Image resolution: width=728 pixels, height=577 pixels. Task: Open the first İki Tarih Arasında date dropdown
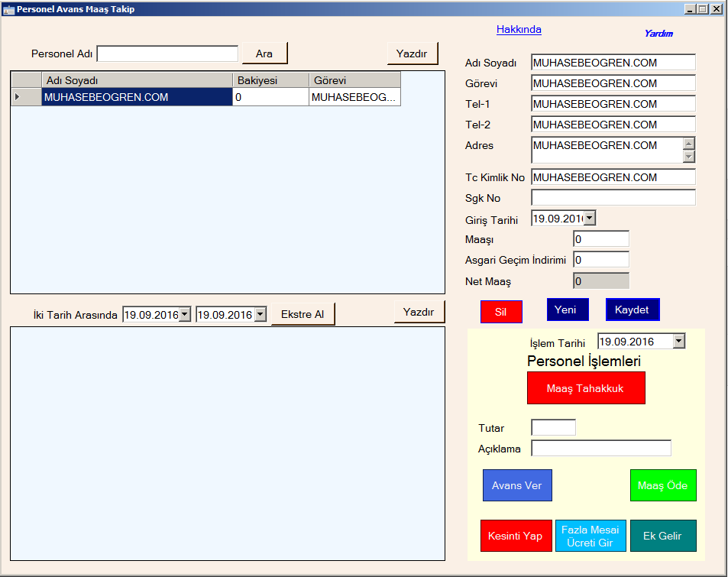(x=185, y=314)
